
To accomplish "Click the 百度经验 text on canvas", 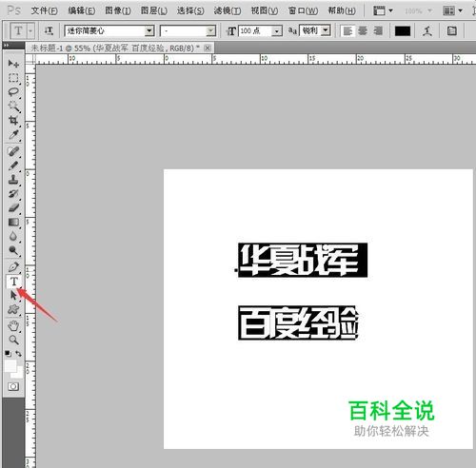I will pos(298,323).
